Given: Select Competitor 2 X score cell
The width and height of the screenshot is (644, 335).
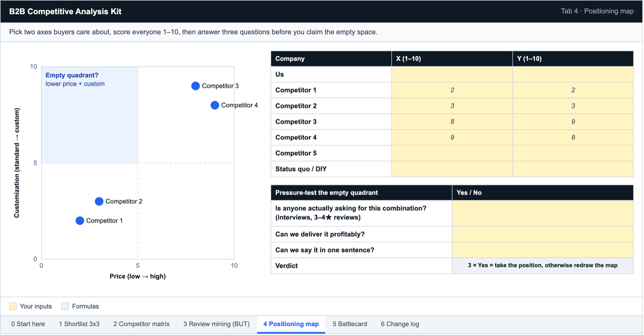Looking at the screenshot, I should pyautogui.click(x=452, y=106).
